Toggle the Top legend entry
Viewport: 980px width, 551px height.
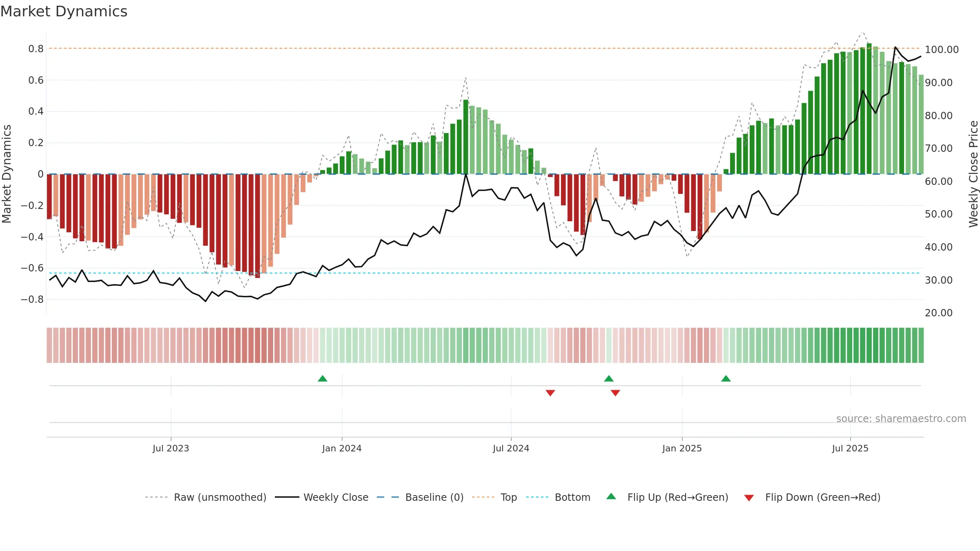tap(494, 497)
